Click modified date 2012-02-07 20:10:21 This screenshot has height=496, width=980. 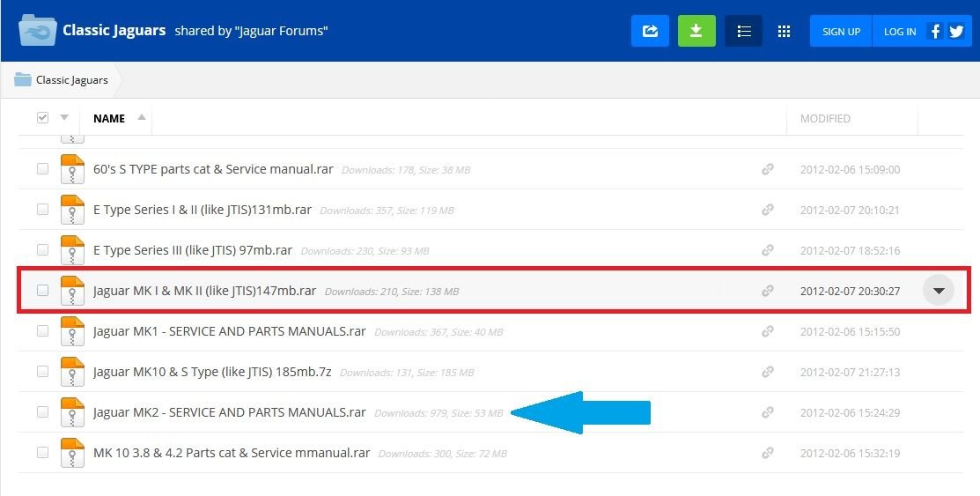[850, 211]
